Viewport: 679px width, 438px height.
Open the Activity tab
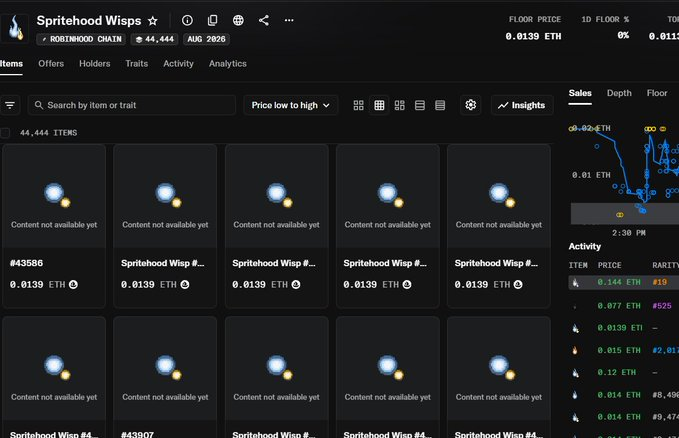coord(178,64)
